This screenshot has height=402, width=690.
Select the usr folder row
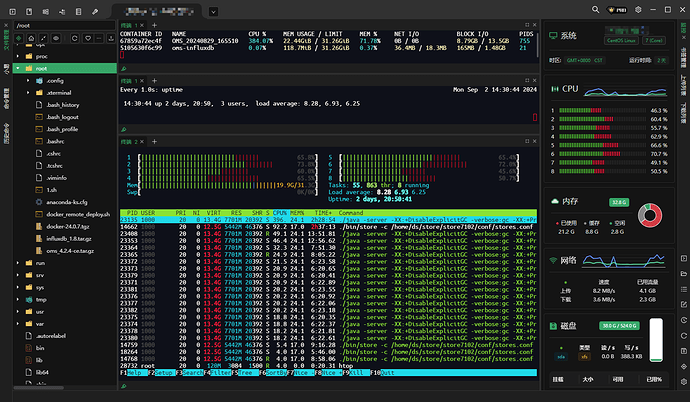point(65,311)
